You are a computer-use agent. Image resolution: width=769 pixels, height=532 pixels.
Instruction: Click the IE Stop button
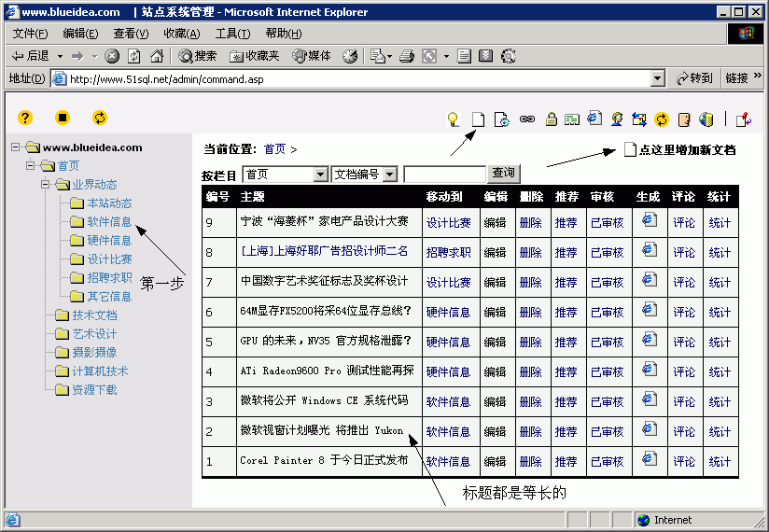pyautogui.click(x=112, y=56)
